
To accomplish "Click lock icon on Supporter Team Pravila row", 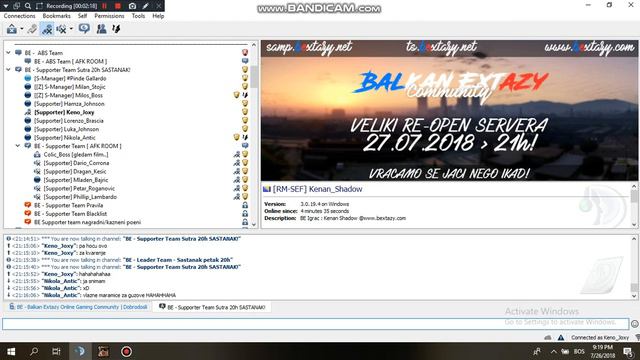I will click(x=245, y=205).
